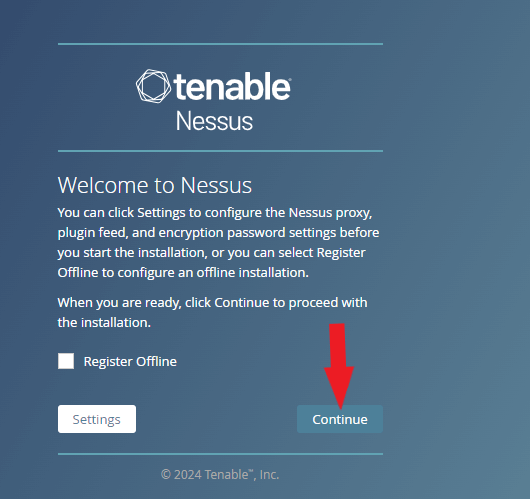Click the red arrow annotation above Continue
530x499 pixels.
tap(339, 366)
